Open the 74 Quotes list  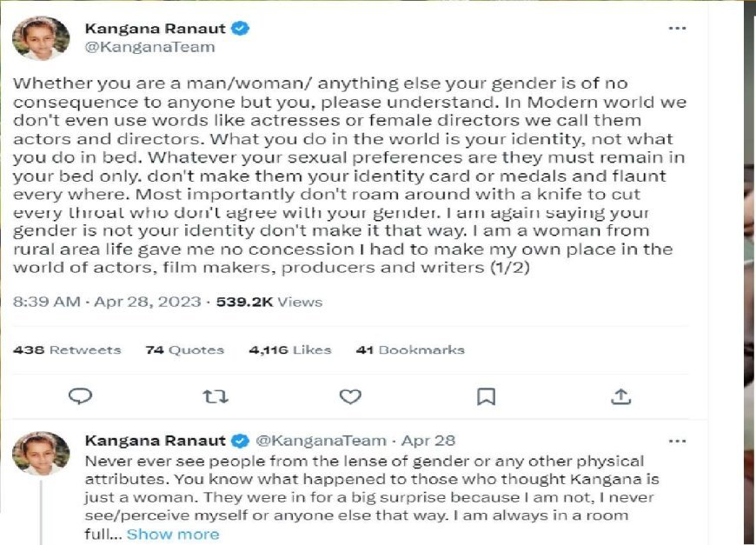tap(184, 350)
